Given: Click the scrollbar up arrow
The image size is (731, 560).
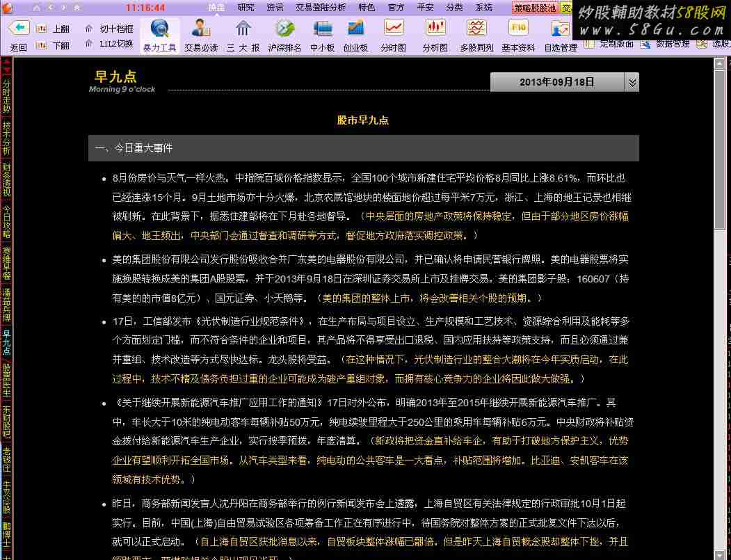Looking at the screenshot, I should tap(719, 63).
